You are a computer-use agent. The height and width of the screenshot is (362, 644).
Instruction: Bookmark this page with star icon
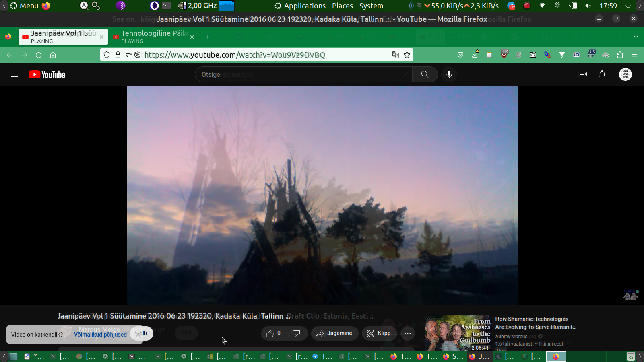coord(407,55)
